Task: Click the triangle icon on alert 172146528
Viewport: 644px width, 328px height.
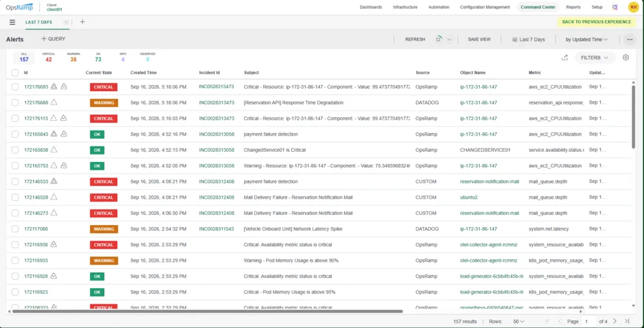Action: (53, 197)
